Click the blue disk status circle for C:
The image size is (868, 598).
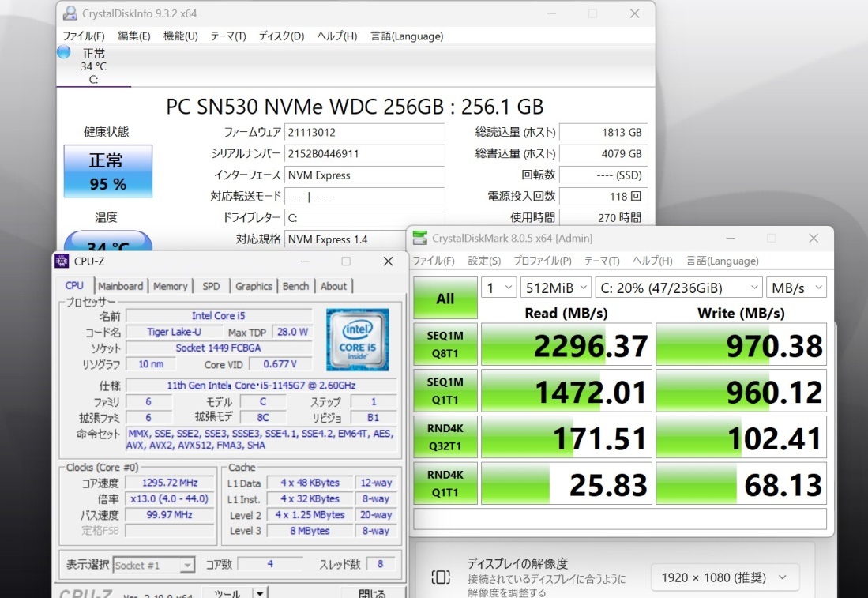(x=64, y=52)
